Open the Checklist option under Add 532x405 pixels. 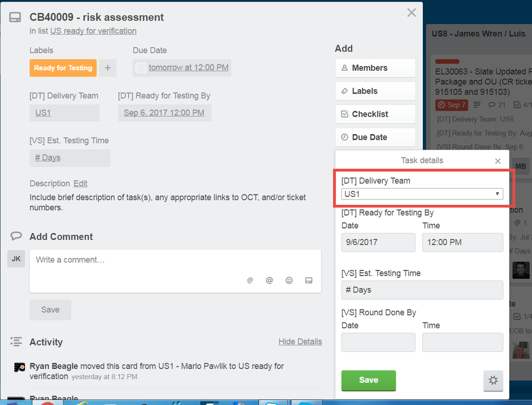375,114
